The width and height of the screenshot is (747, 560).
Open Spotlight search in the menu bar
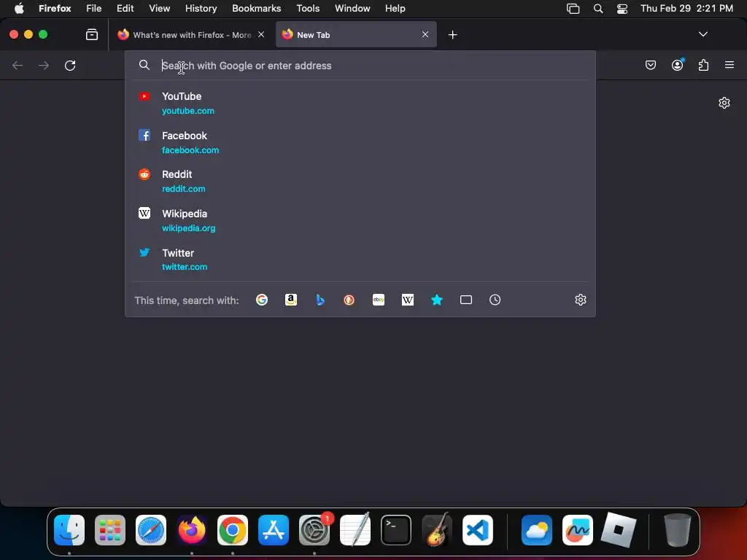coord(598,8)
